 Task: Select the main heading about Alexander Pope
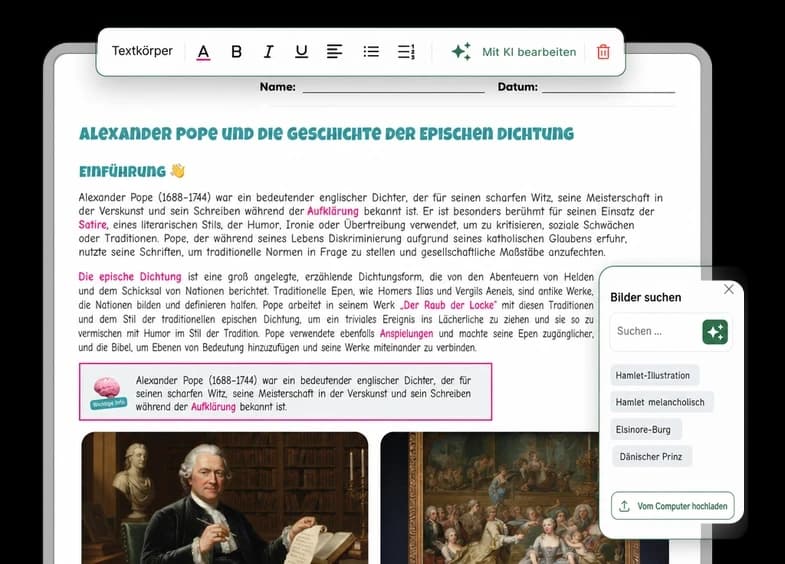pyautogui.click(x=326, y=134)
